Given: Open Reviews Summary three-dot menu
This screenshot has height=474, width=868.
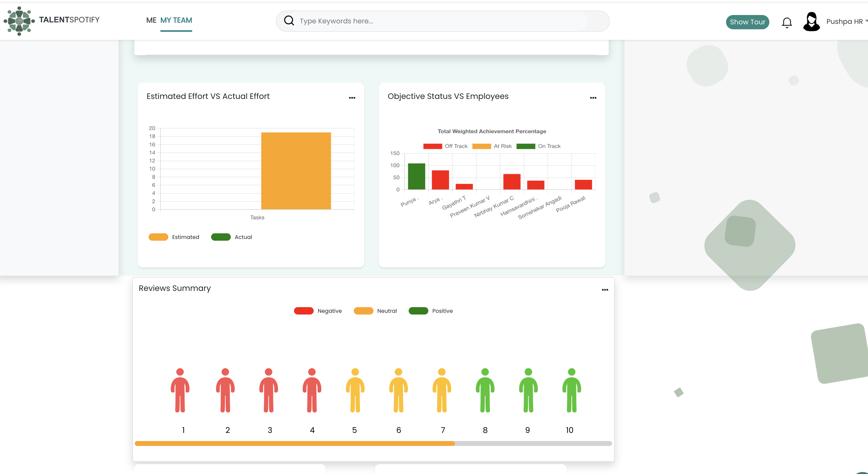Looking at the screenshot, I should pos(605,290).
